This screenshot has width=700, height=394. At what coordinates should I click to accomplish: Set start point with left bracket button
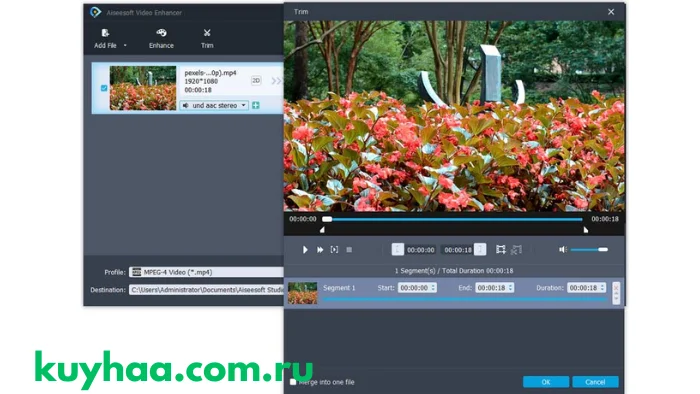[x=397, y=249]
